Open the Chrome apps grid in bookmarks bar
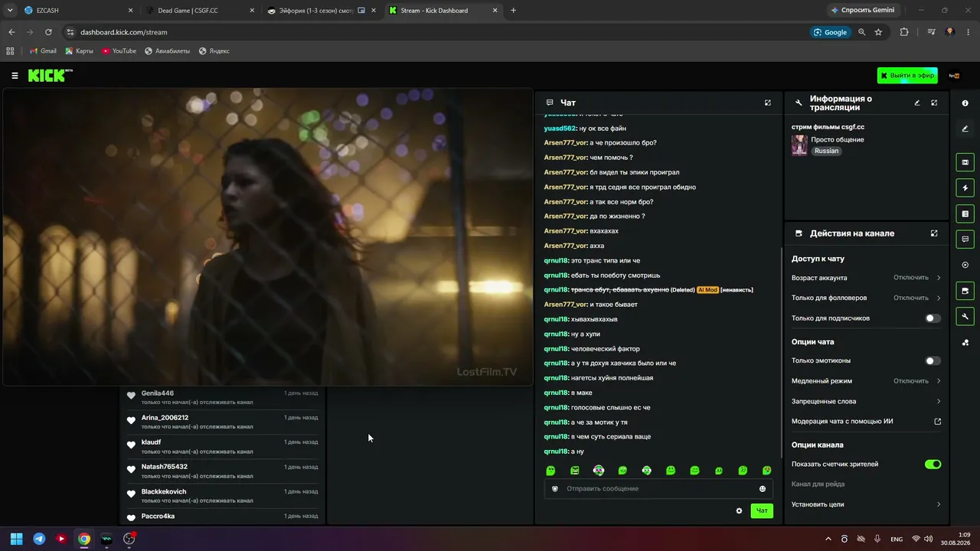 (x=10, y=51)
